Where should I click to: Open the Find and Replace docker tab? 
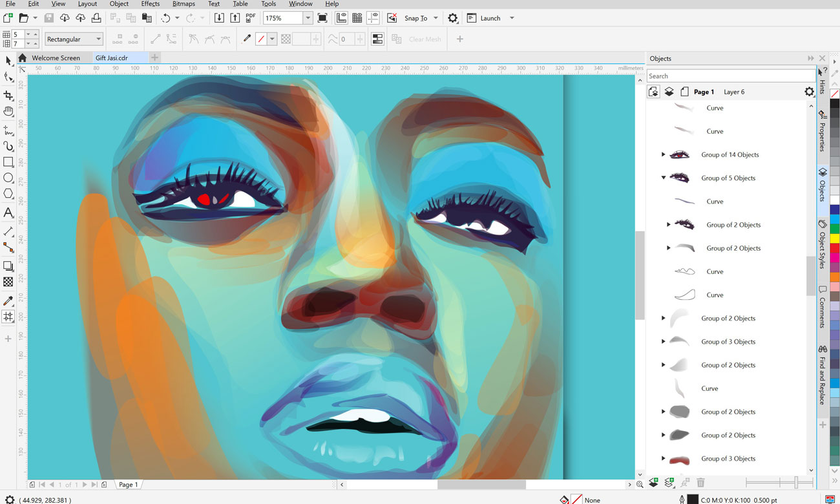823,375
